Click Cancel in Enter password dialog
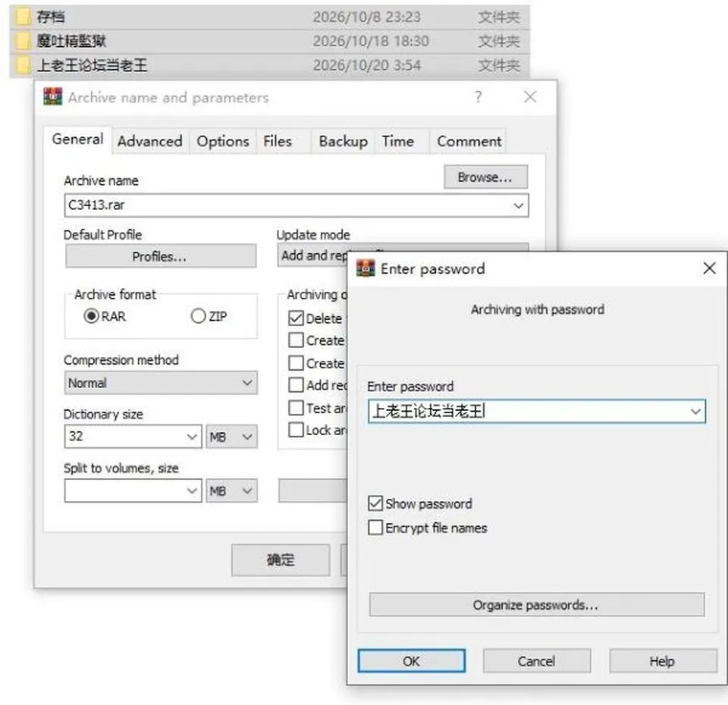This screenshot has height=705, width=728. coord(537,661)
